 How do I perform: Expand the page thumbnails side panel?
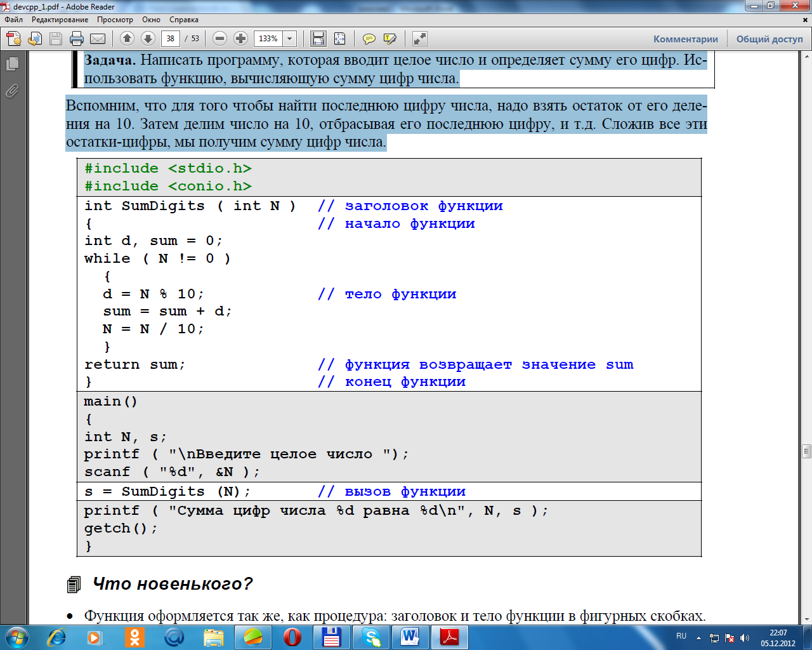(x=12, y=64)
